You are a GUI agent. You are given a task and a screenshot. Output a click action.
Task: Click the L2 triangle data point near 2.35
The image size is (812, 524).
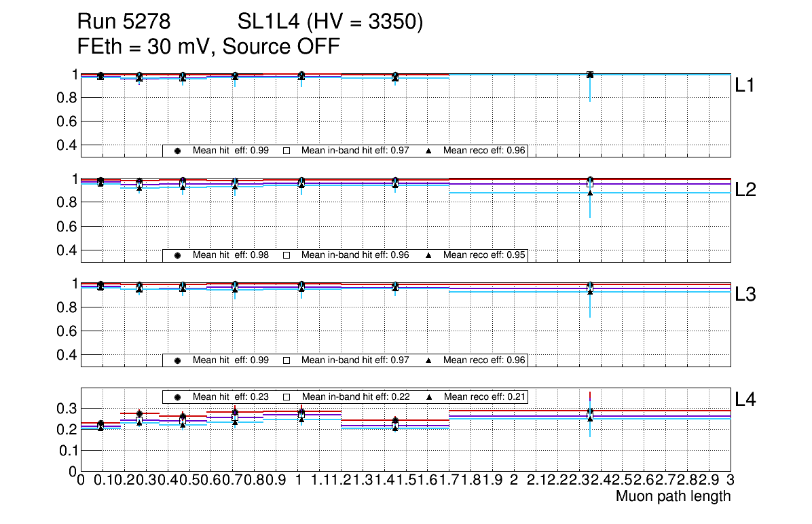point(590,193)
